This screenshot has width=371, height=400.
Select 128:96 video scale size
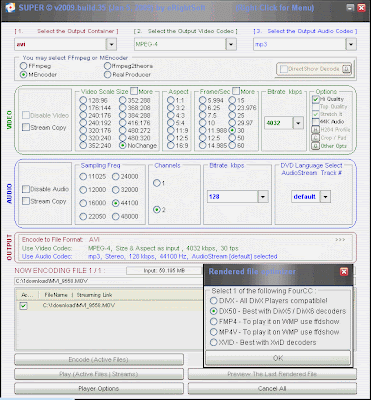[83, 100]
